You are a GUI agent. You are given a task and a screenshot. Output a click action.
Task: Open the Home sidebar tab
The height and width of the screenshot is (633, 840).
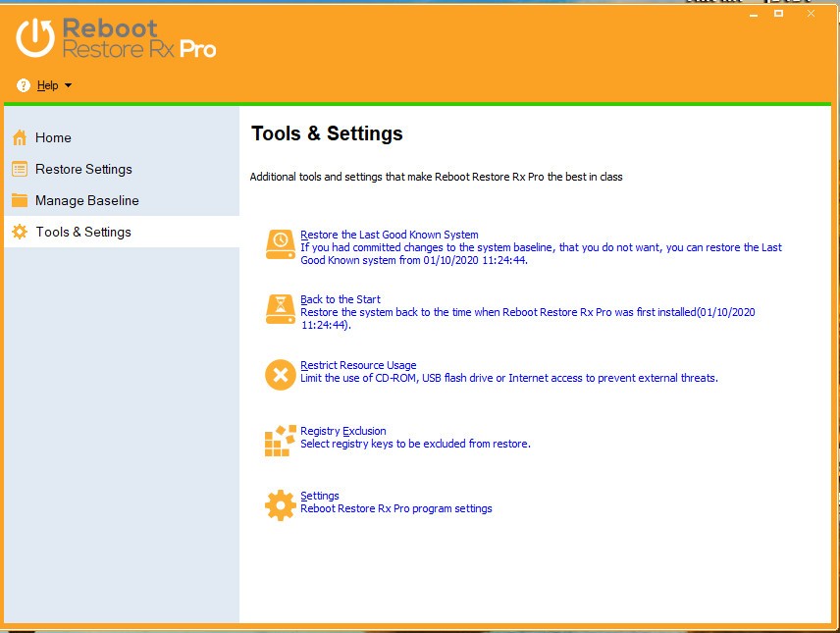pos(54,137)
